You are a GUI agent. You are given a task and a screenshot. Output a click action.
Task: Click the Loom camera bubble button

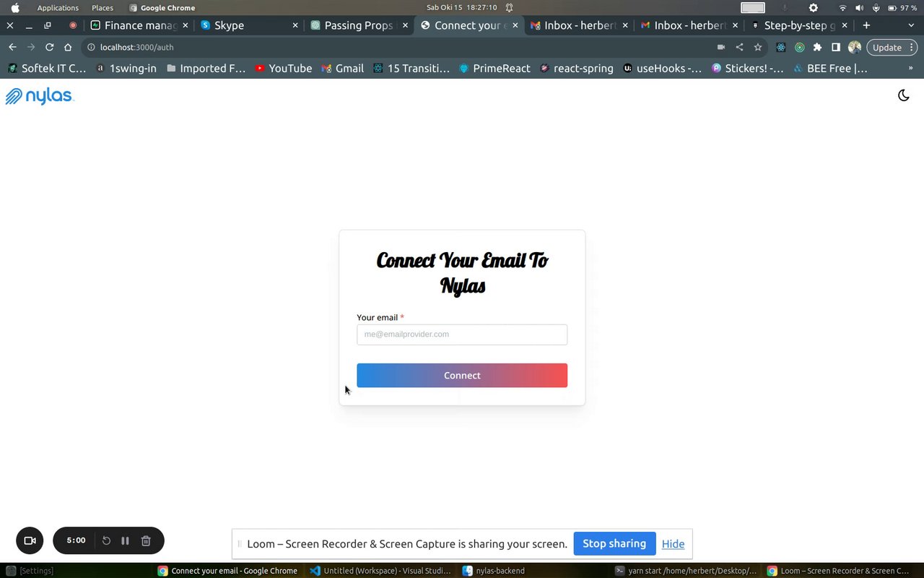(30, 540)
